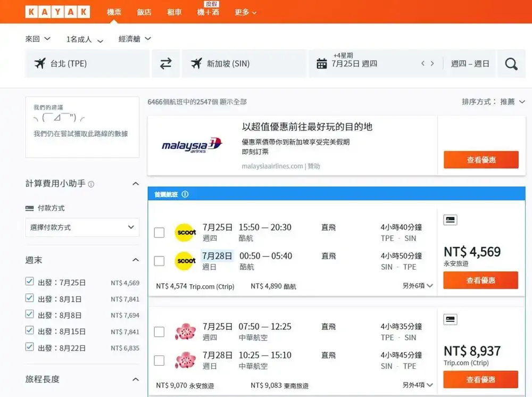Uncheck departure 8月8日 weekend filter
The image size is (532, 397).
coord(29,314)
